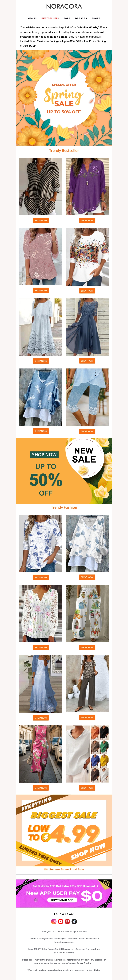Click SHOP NOW under striped black blouse
The width and height of the screenshot is (128, 980).
coord(41,220)
